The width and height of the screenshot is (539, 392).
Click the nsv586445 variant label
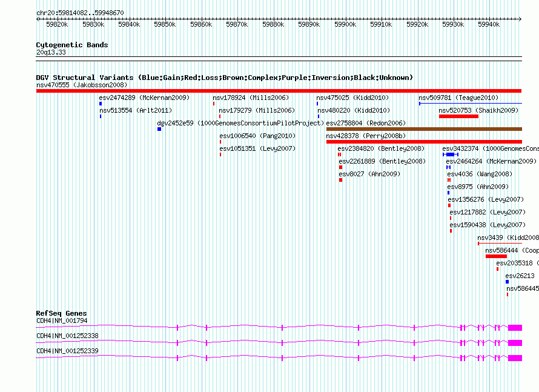(x=523, y=288)
